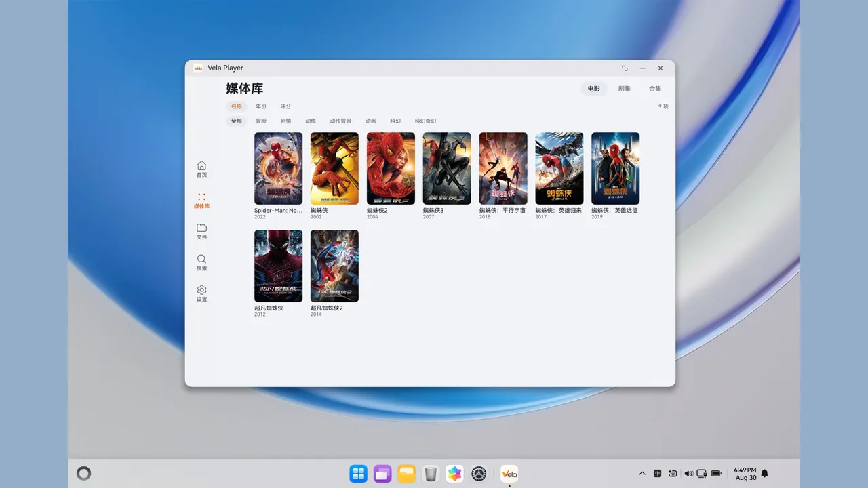Open the yellow file manager in dock

click(406, 474)
